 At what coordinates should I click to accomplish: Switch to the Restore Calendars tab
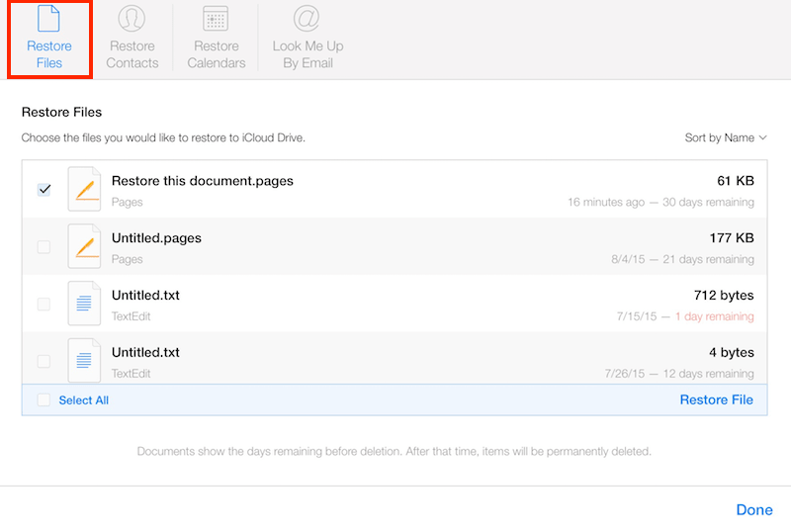(216, 39)
